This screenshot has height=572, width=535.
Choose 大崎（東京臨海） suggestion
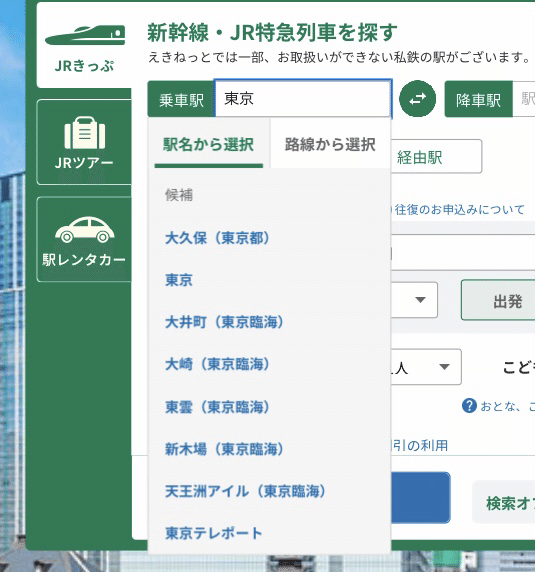click(x=217, y=364)
